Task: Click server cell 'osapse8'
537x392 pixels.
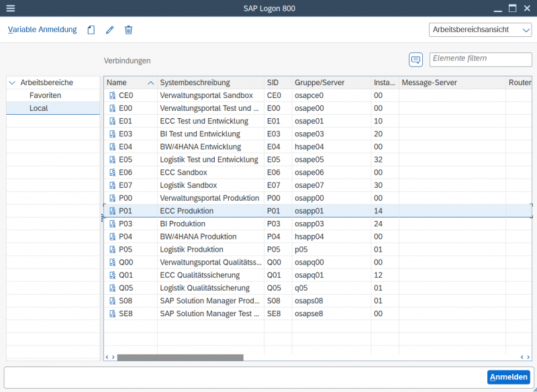Action: coord(309,313)
